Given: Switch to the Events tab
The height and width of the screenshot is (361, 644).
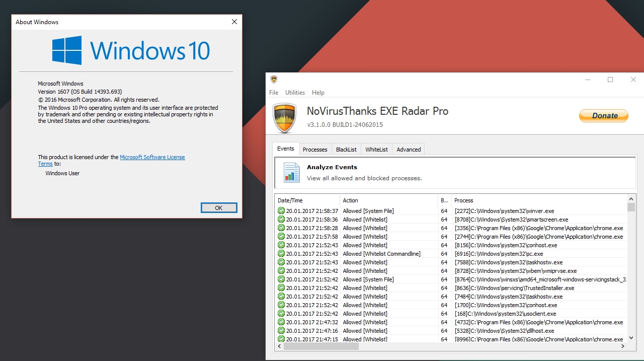Looking at the screenshot, I should point(286,149).
